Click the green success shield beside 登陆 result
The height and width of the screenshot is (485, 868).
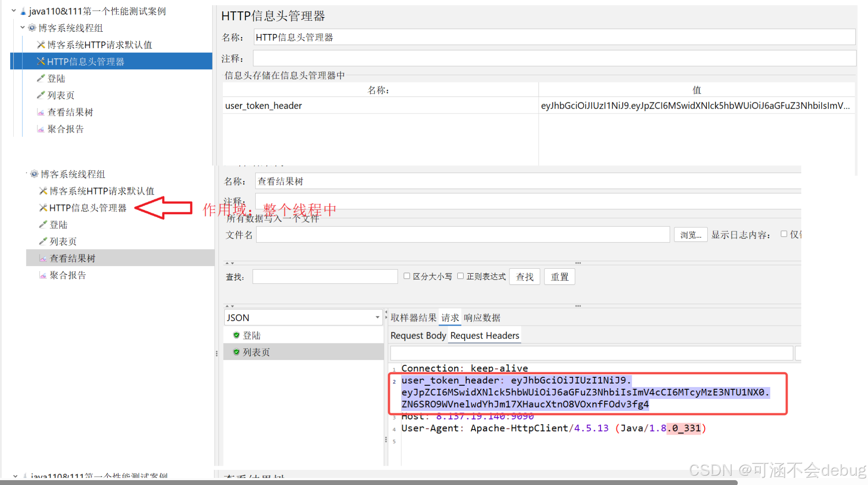point(236,335)
